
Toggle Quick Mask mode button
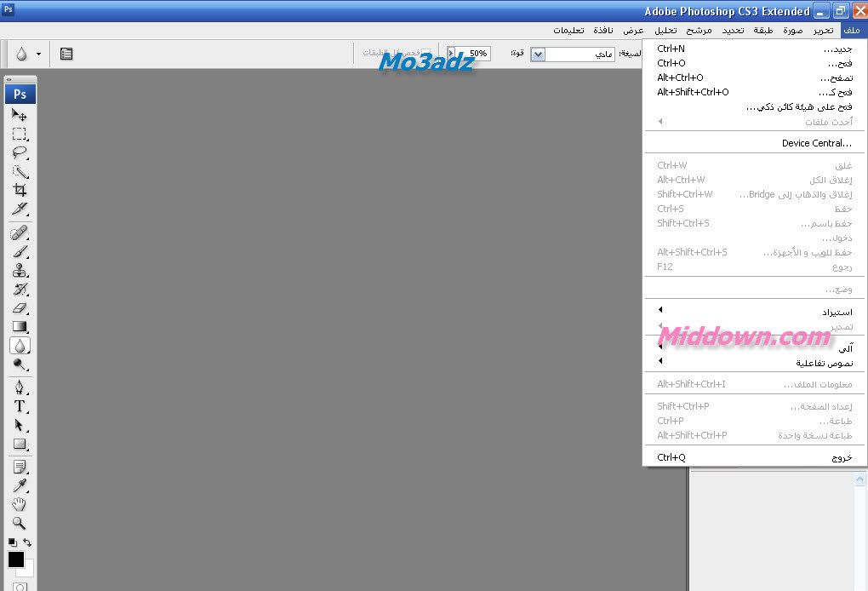(20, 587)
